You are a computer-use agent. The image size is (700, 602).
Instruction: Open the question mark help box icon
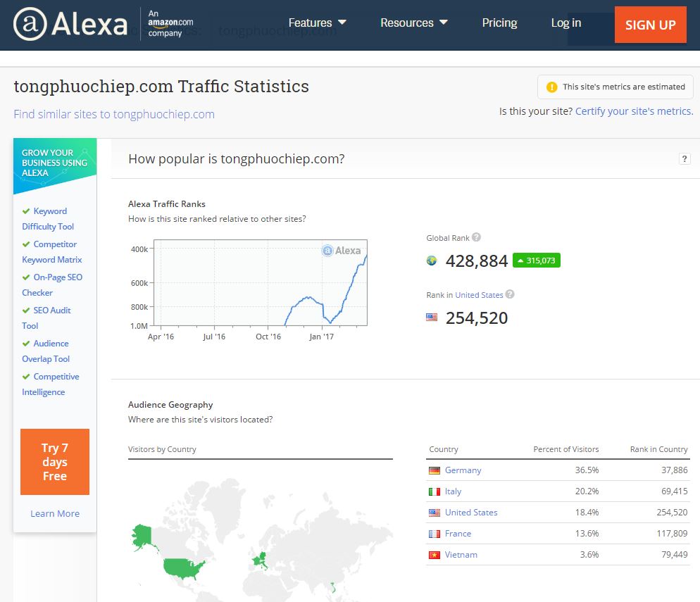coord(685,159)
